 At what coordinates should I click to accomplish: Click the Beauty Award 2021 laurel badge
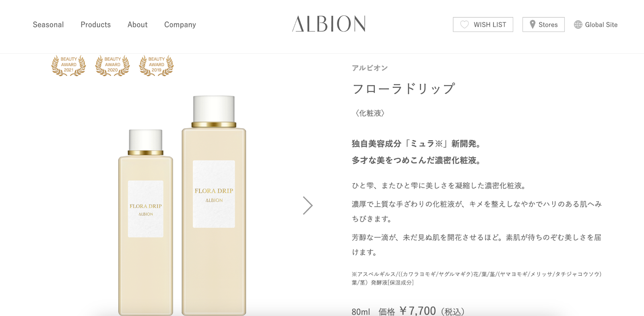(68, 65)
